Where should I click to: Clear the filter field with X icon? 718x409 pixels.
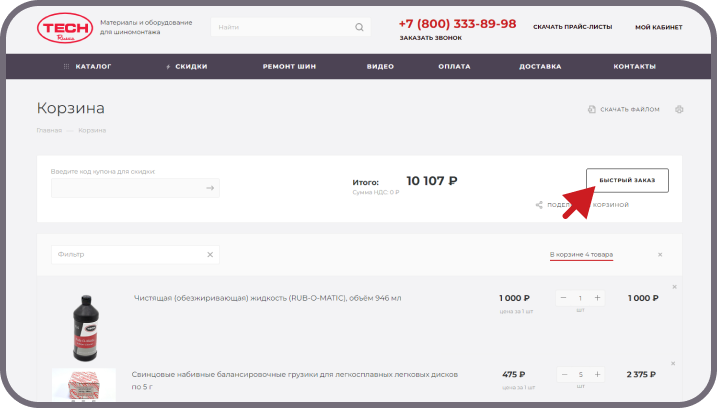210,254
